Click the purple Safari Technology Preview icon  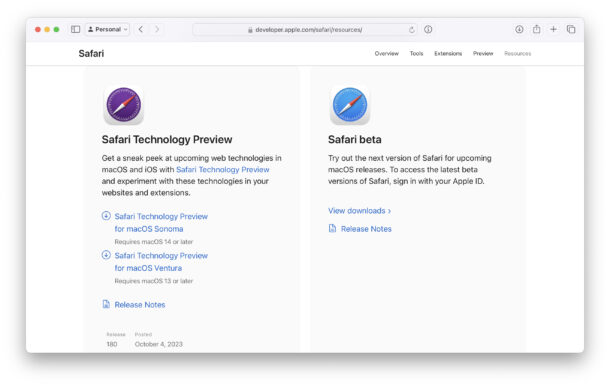pyautogui.click(x=124, y=105)
